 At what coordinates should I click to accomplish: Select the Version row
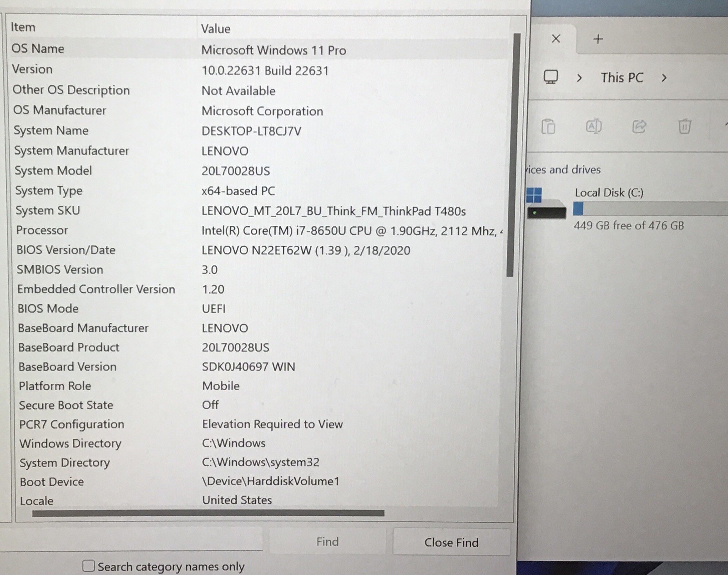[258, 70]
